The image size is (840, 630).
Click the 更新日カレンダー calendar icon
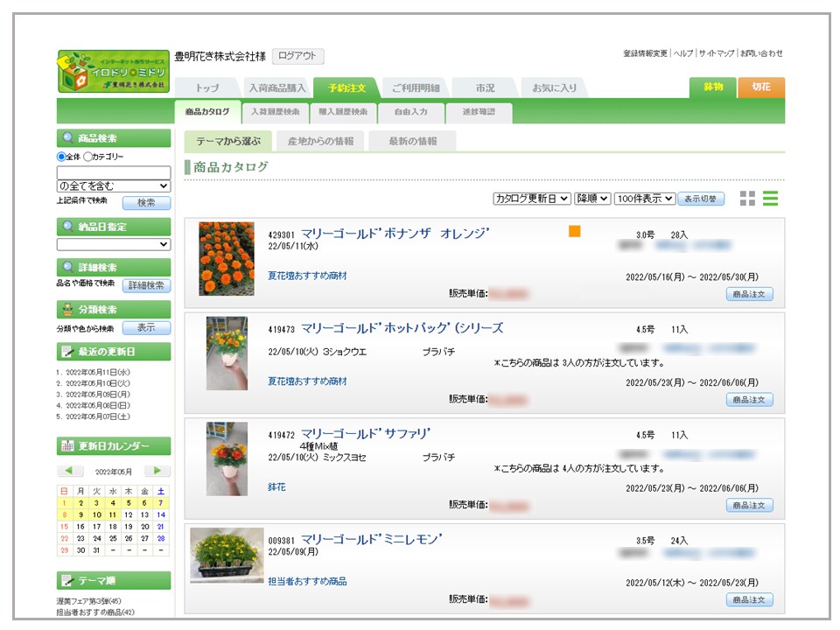tap(67, 446)
